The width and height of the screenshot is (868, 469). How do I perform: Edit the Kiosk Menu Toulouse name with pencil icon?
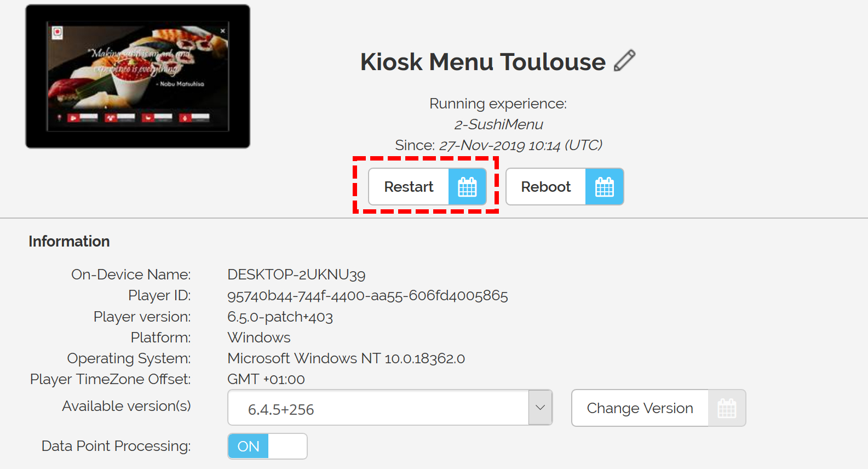tap(624, 61)
